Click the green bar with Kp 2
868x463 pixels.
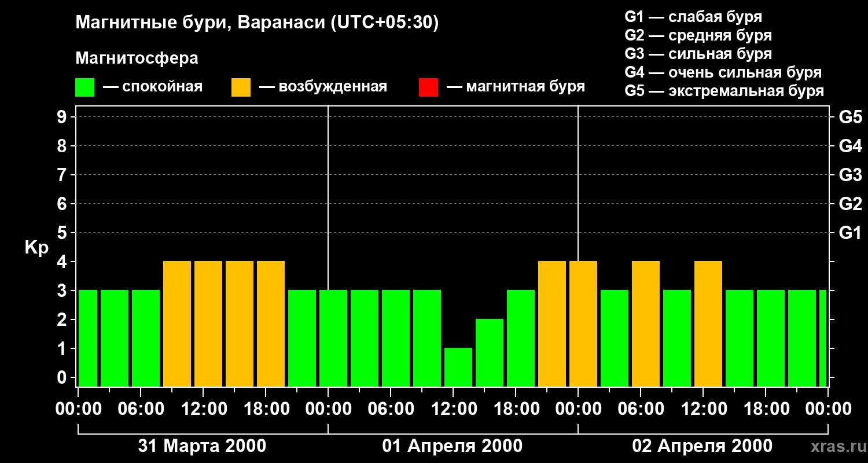tap(490, 353)
